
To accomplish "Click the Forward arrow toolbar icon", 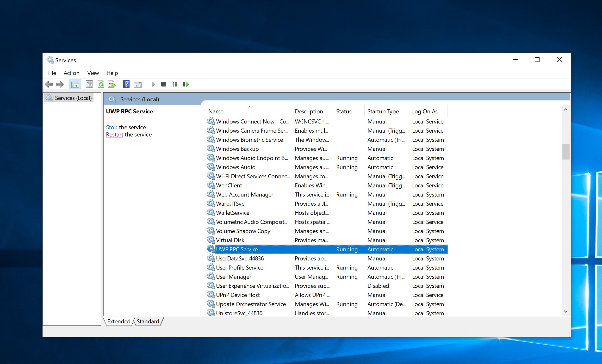I will (60, 84).
